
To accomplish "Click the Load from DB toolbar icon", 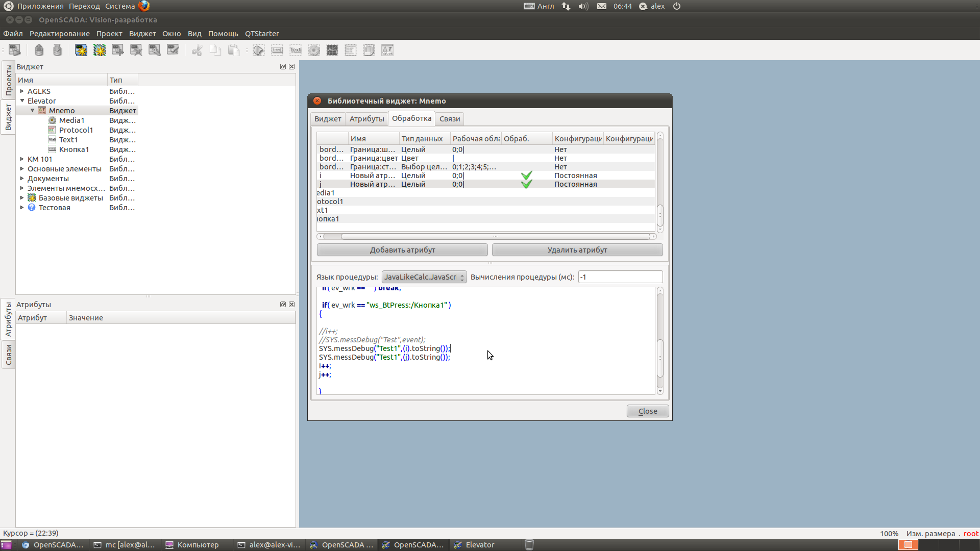I will [x=39, y=50].
